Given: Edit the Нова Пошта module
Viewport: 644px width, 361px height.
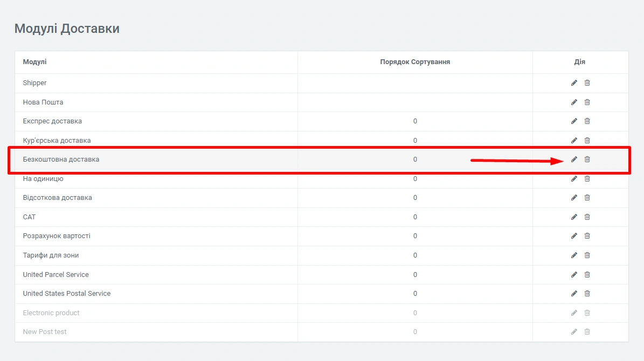Looking at the screenshot, I should pos(574,102).
